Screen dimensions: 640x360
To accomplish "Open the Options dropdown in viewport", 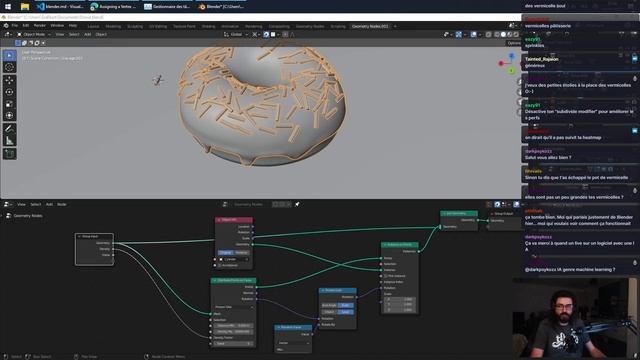I will (x=514, y=43).
